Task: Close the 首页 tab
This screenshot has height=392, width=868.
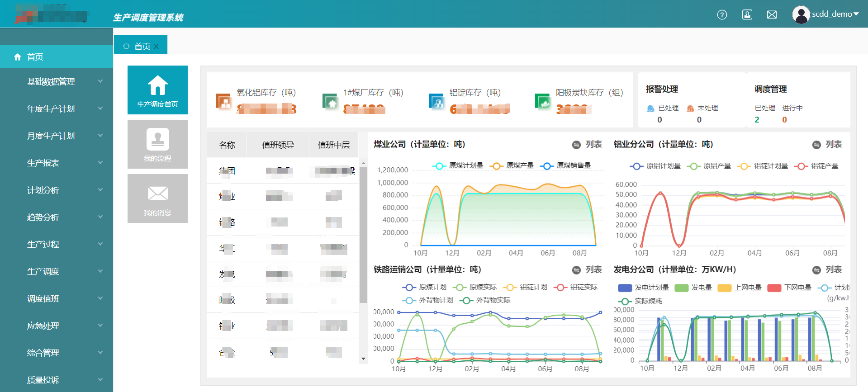Action: click(157, 46)
